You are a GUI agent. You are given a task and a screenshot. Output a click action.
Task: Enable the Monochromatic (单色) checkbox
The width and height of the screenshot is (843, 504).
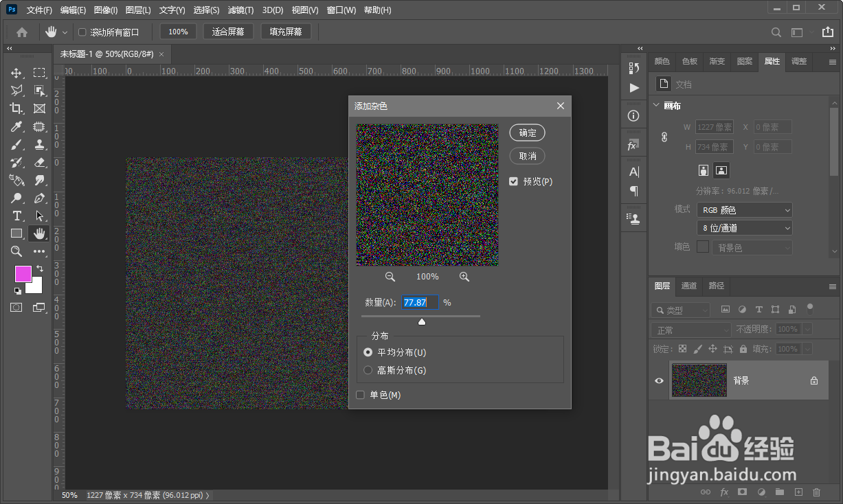point(361,395)
